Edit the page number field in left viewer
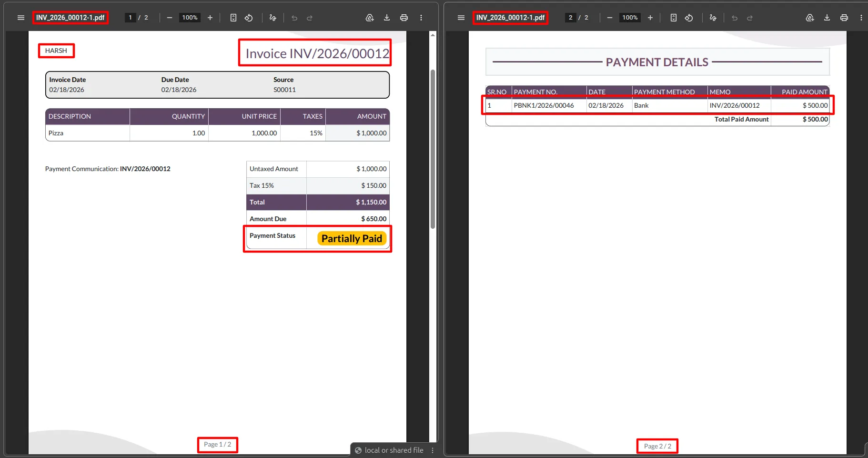Viewport: 868px width, 458px height. coord(131,18)
